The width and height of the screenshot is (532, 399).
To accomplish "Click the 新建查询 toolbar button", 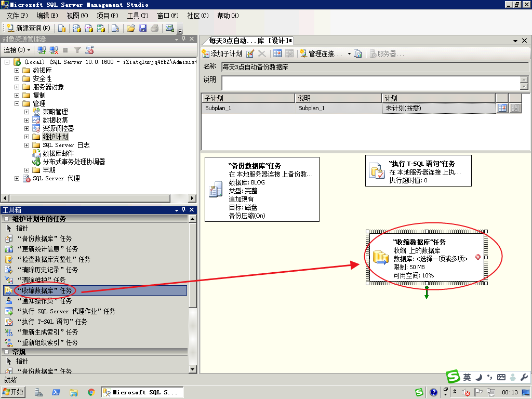I will point(29,28).
